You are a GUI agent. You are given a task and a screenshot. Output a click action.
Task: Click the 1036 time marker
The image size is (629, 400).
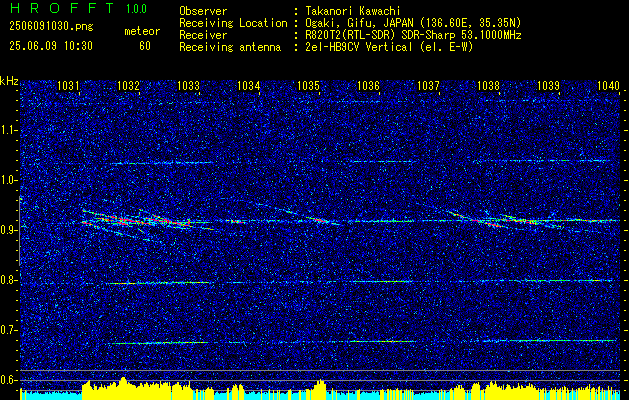[x=368, y=85]
